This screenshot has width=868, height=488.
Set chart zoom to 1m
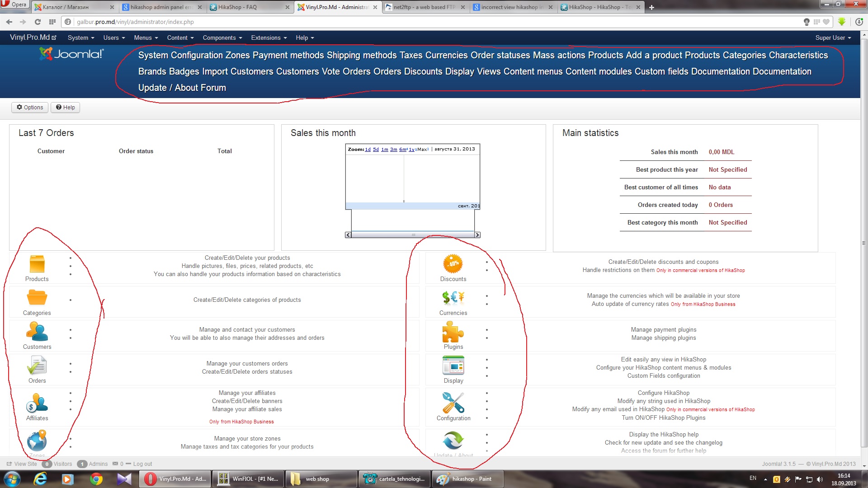[384, 150]
